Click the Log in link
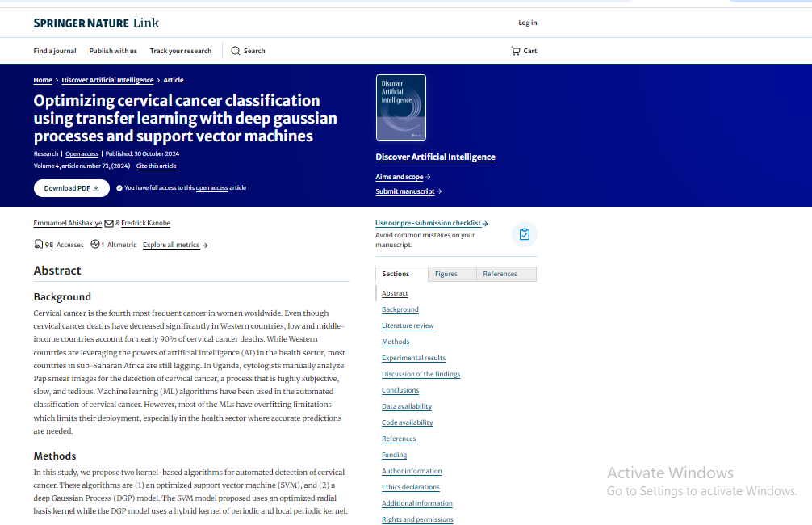812x525 pixels. [527, 23]
